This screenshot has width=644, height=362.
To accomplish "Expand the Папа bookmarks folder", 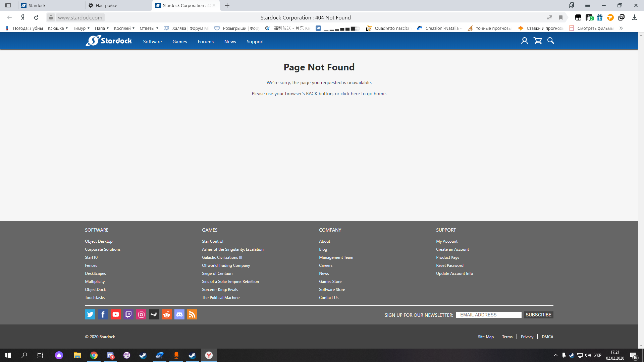I will point(102,28).
